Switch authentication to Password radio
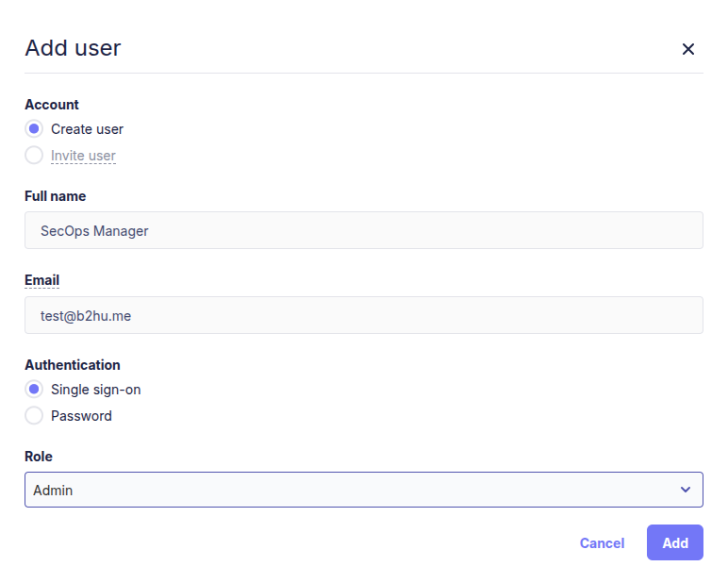 [x=34, y=416]
